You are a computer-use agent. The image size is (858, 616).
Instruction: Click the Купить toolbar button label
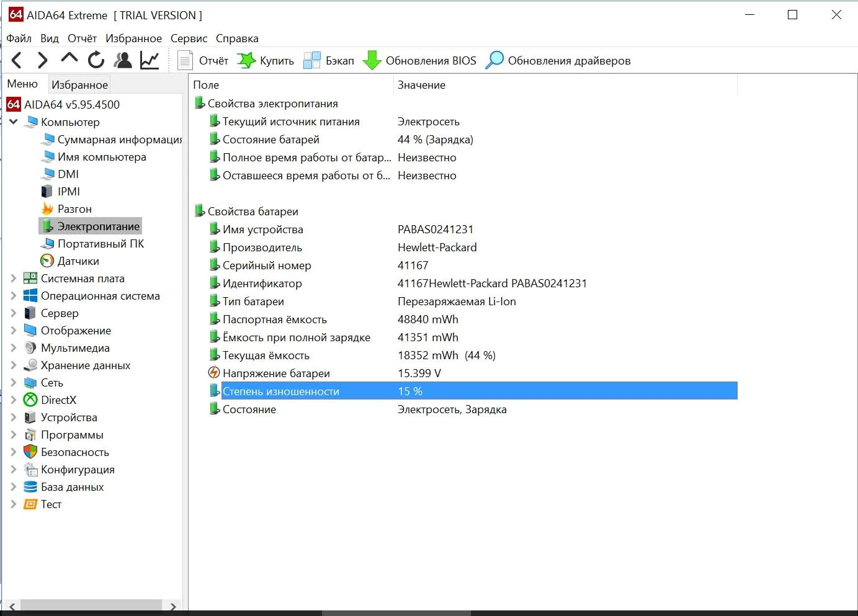277,61
